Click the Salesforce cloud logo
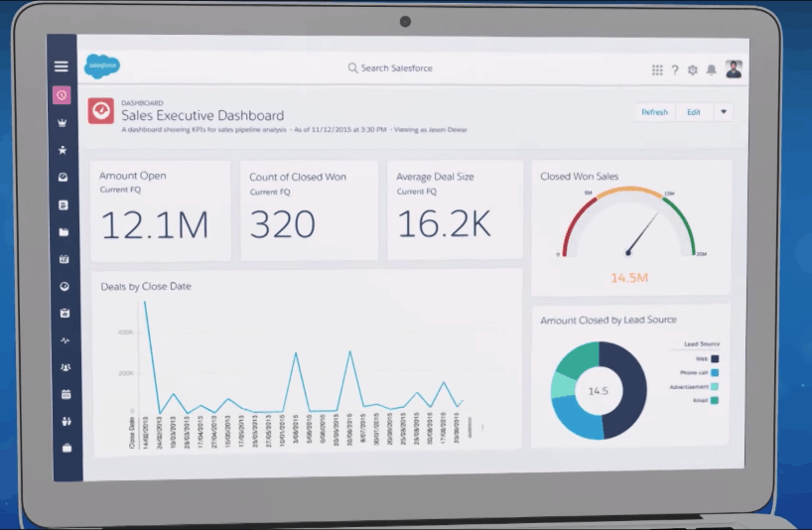This screenshot has height=530, width=812. [102, 66]
